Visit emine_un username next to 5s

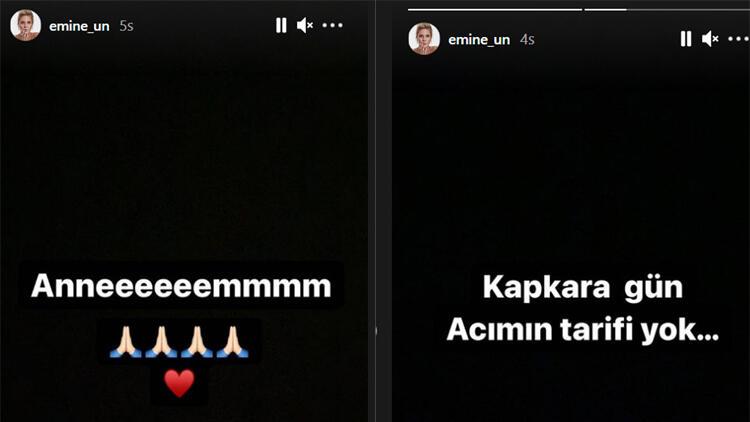[79, 26]
